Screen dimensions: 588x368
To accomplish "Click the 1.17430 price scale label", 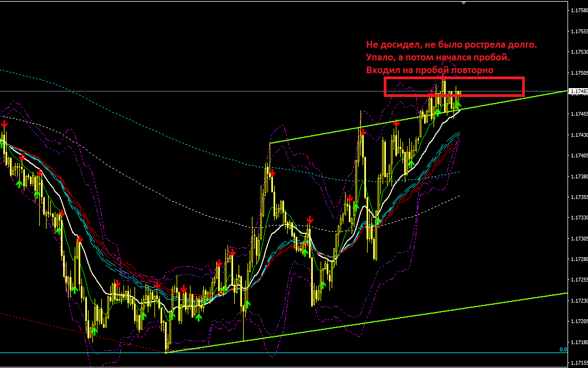I will coord(579,135).
